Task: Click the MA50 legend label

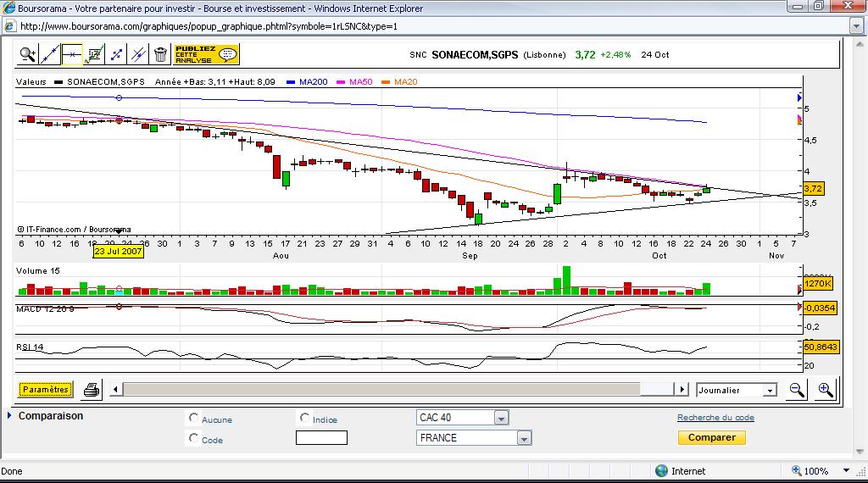Action: click(360, 82)
